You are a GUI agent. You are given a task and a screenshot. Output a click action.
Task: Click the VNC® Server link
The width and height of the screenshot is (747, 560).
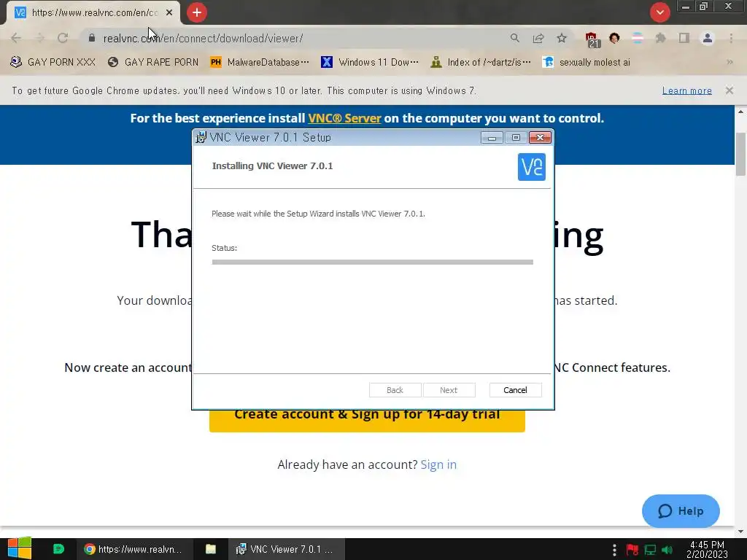344,118
